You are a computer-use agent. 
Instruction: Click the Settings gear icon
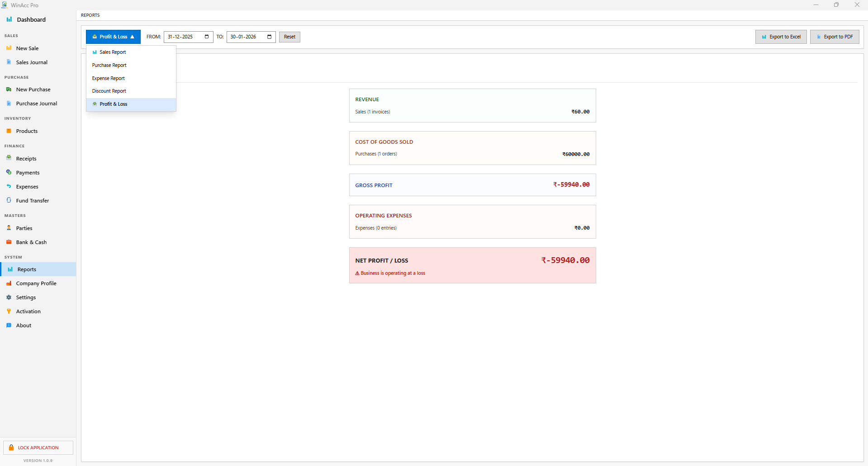(9, 297)
